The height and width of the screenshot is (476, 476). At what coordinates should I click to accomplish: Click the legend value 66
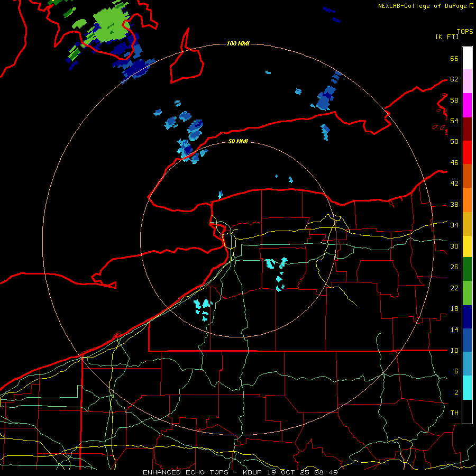454,58
